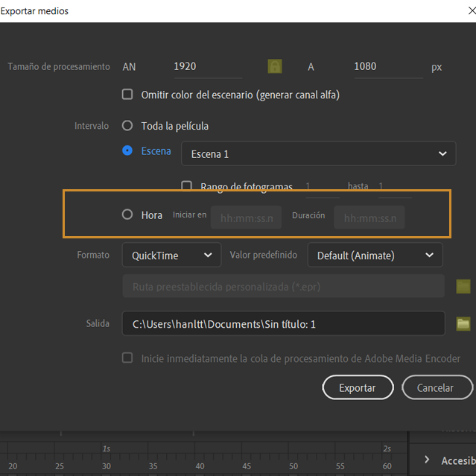476x476 pixels.
Task: Click the Cancelar button
Action: (x=437, y=387)
